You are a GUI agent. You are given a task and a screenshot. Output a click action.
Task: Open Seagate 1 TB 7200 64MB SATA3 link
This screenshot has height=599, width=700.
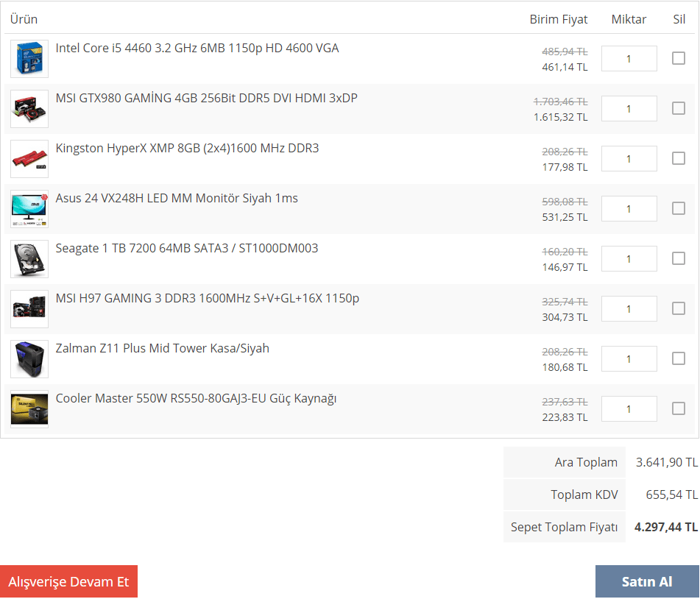[187, 248]
